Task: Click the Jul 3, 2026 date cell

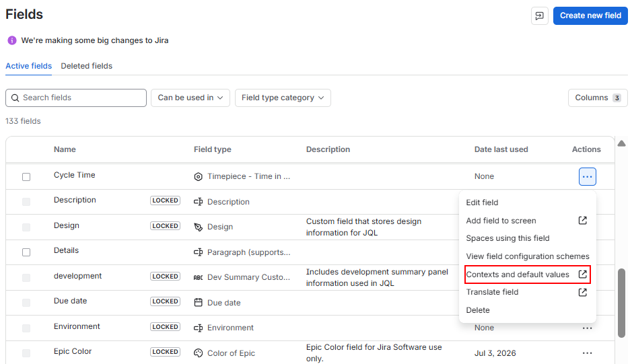Action: coord(495,353)
